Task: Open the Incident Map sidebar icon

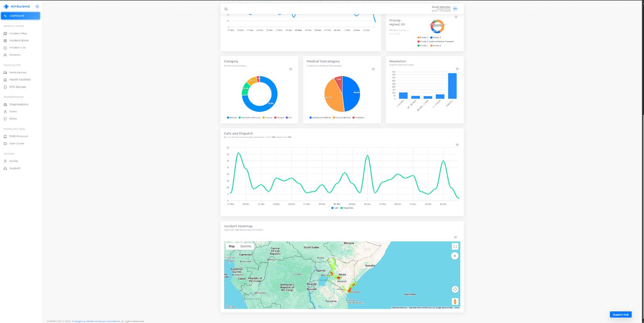Action: point(5,33)
